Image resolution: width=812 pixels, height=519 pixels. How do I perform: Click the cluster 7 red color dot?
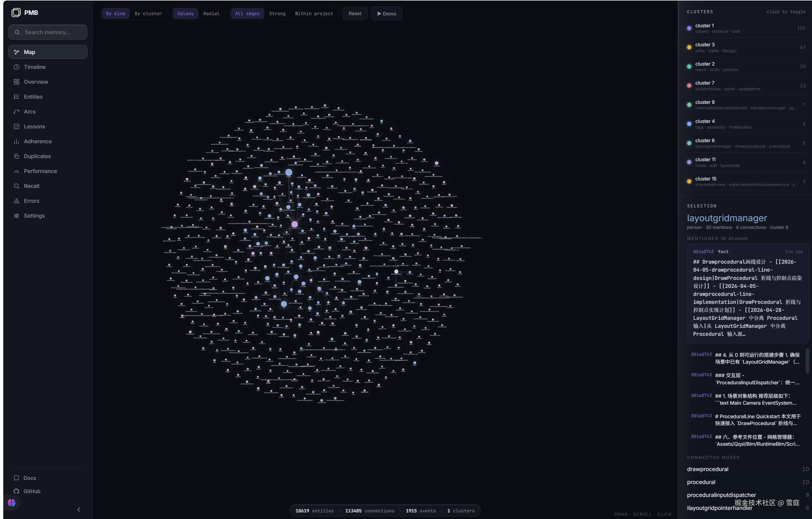tap(689, 86)
